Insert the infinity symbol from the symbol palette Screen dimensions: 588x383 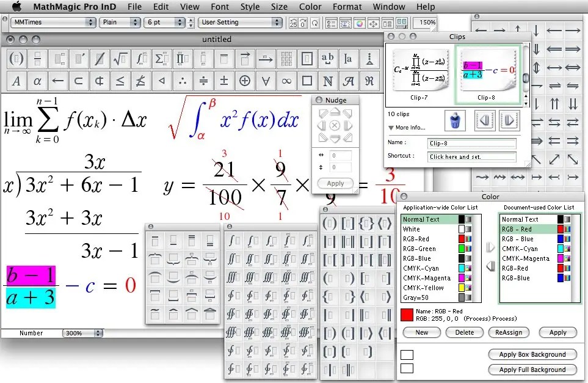point(285,79)
